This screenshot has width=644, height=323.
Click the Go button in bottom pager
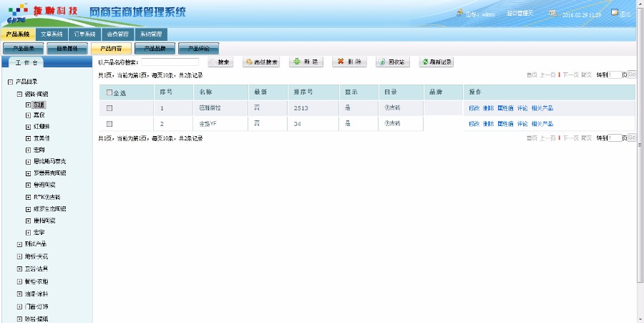click(632, 138)
